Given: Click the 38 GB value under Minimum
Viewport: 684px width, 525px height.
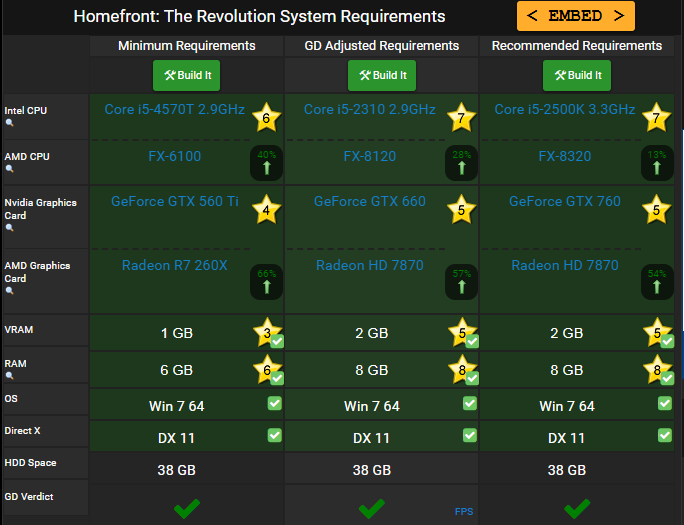Looking at the screenshot, I should tap(177, 470).
